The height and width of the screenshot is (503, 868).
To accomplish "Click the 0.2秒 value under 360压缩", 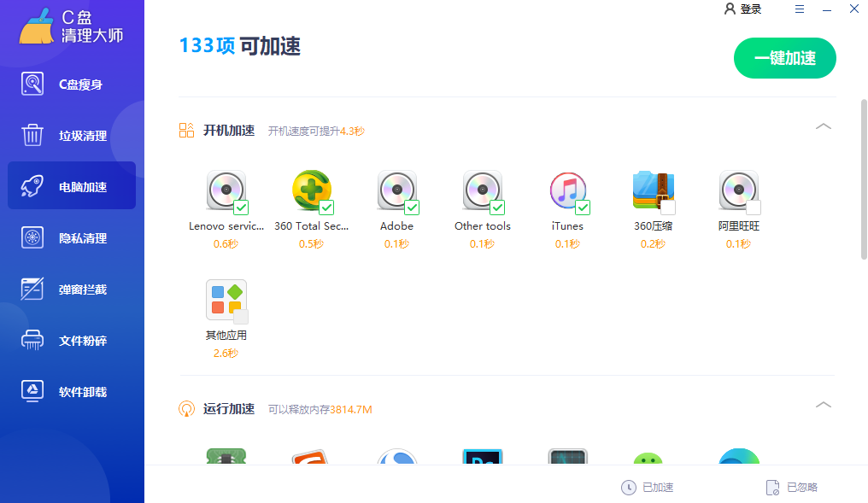I will point(654,244).
